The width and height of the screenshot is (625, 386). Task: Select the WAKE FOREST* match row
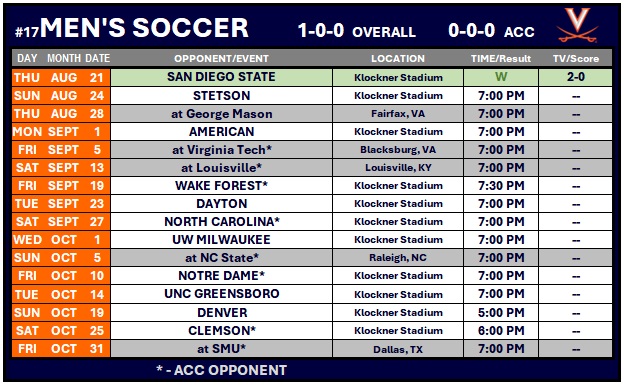[312, 186]
